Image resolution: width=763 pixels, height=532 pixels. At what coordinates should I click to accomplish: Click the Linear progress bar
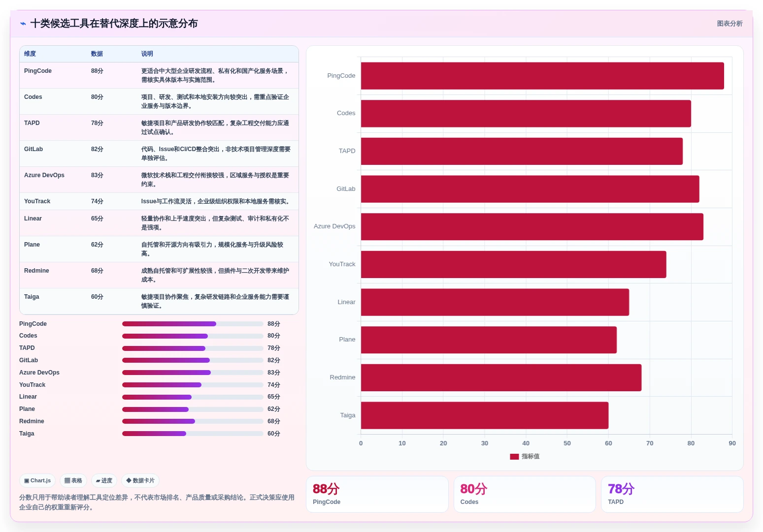[193, 397]
